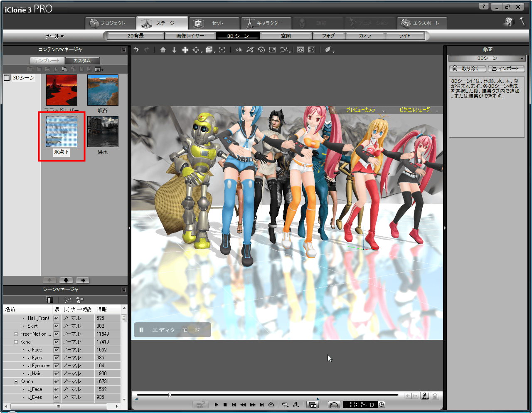Click the loop playback icon

point(271,405)
